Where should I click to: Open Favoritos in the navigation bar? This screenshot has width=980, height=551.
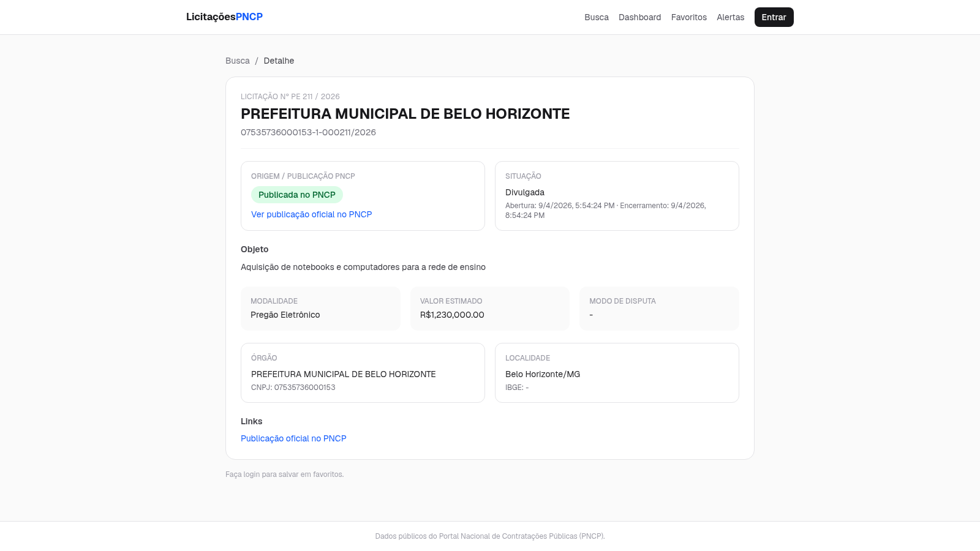pyautogui.click(x=689, y=17)
